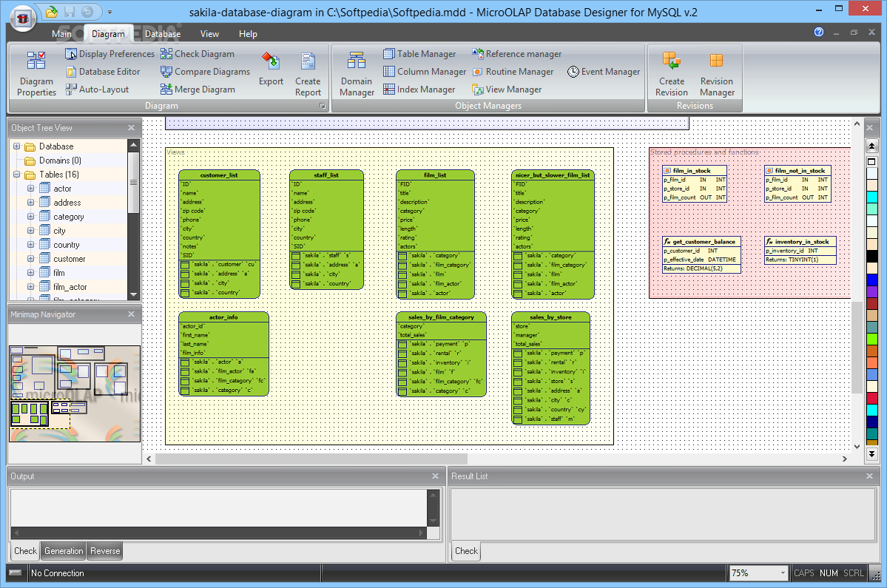
Task: Expand the category table node
Action: [x=30, y=217]
